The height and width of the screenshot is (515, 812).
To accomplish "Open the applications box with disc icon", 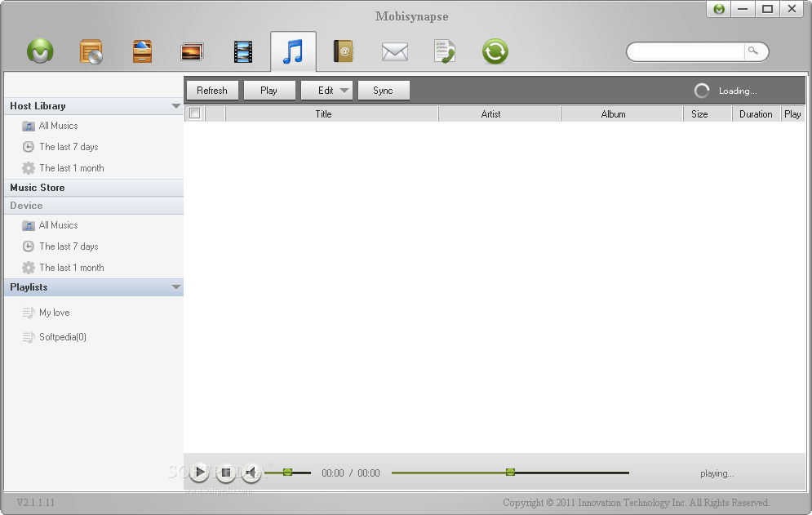I will coord(91,51).
